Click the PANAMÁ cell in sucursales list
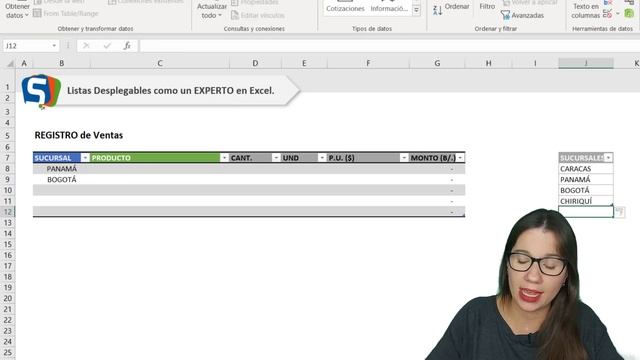Image resolution: width=640 pixels, height=360 pixels. click(x=586, y=180)
